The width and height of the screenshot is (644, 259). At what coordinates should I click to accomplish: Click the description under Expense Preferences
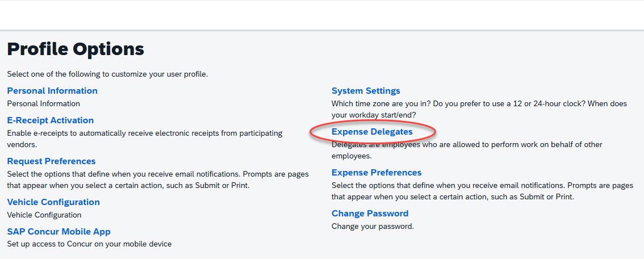click(482, 186)
